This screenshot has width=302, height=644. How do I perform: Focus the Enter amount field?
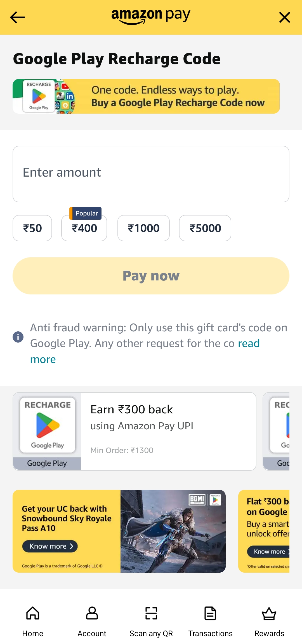click(151, 174)
